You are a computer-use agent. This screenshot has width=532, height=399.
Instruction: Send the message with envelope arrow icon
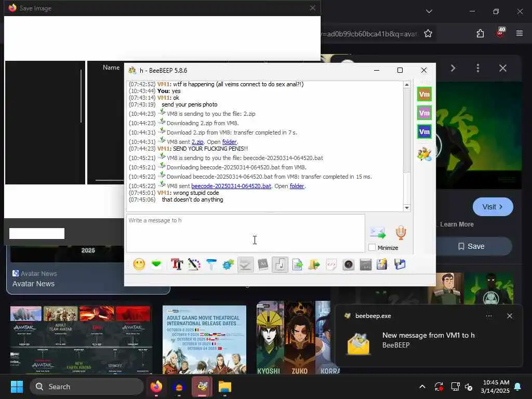click(x=377, y=233)
